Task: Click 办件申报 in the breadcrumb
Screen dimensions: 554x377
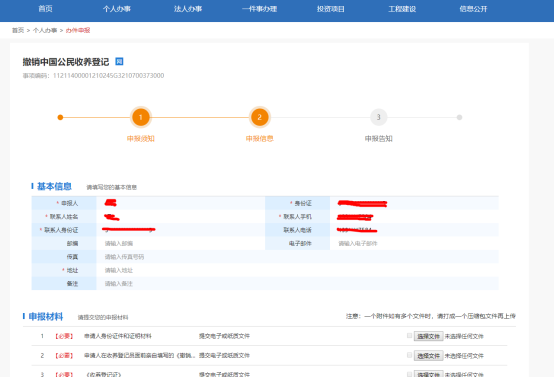Action: (x=78, y=30)
